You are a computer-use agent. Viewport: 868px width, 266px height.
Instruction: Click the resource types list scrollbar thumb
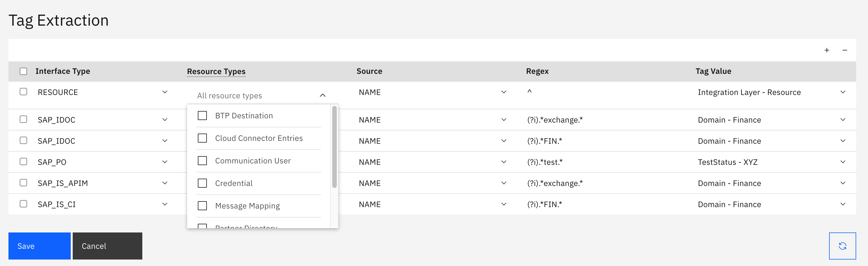[334, 147]
